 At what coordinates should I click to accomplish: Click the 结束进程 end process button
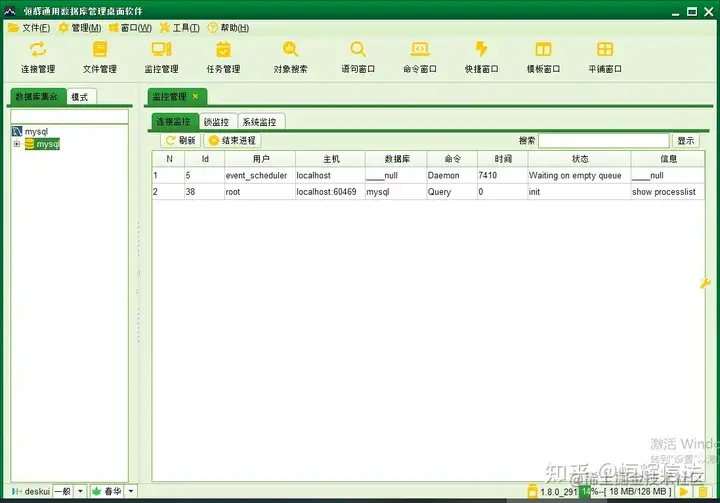[232, 141]
